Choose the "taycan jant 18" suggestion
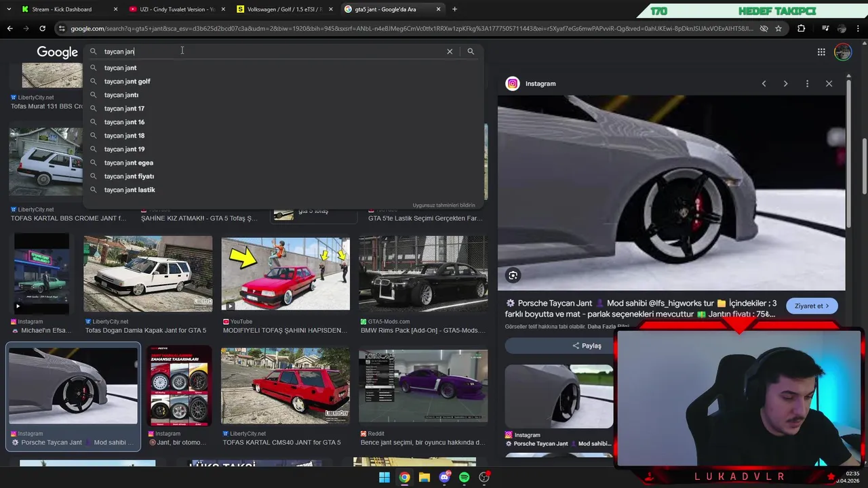The height and width of the screenshot is (488, 868). 283,136
